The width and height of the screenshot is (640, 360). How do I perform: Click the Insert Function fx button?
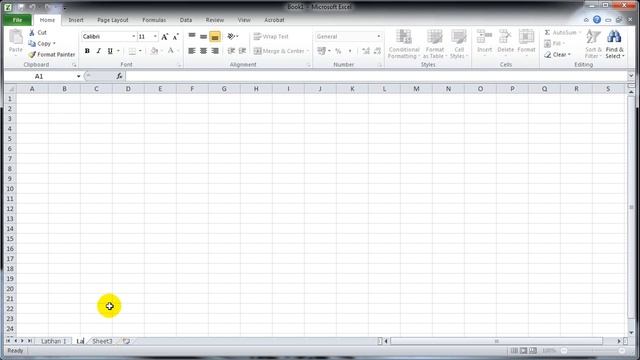point(119,76)
